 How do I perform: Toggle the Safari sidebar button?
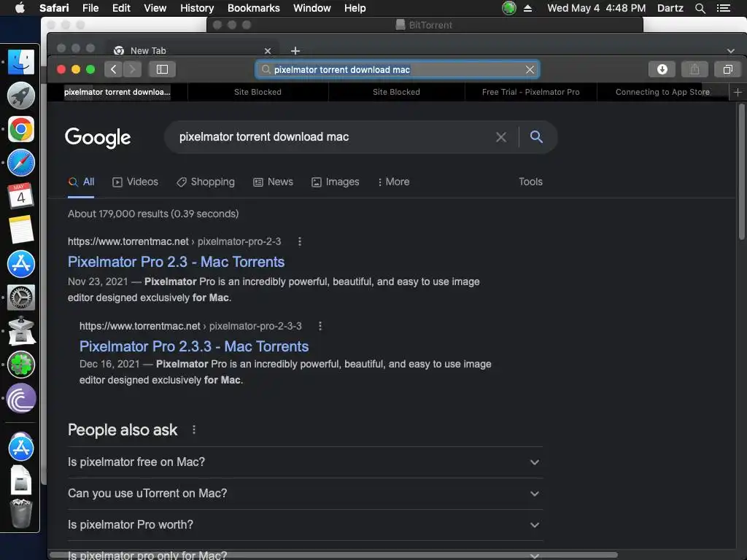[162, 69]
